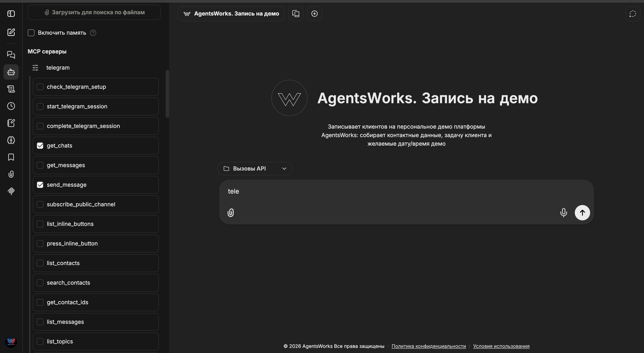Start a new chat with pencil icon
Screen dimensions: 644x353
coord(11,32)
